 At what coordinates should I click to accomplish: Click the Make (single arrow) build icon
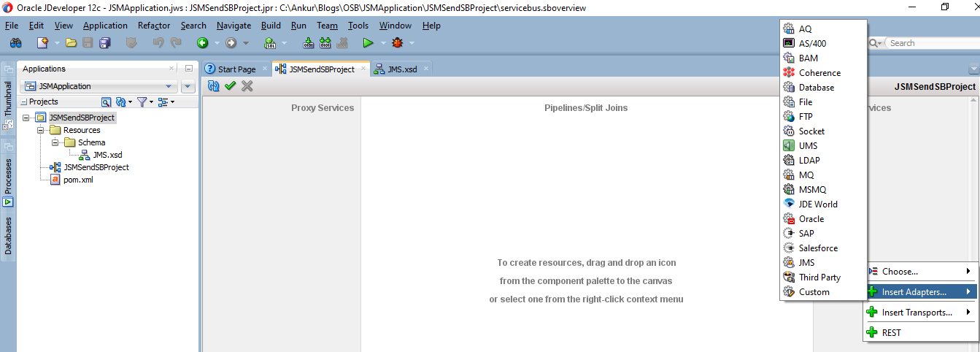[309, 43]
